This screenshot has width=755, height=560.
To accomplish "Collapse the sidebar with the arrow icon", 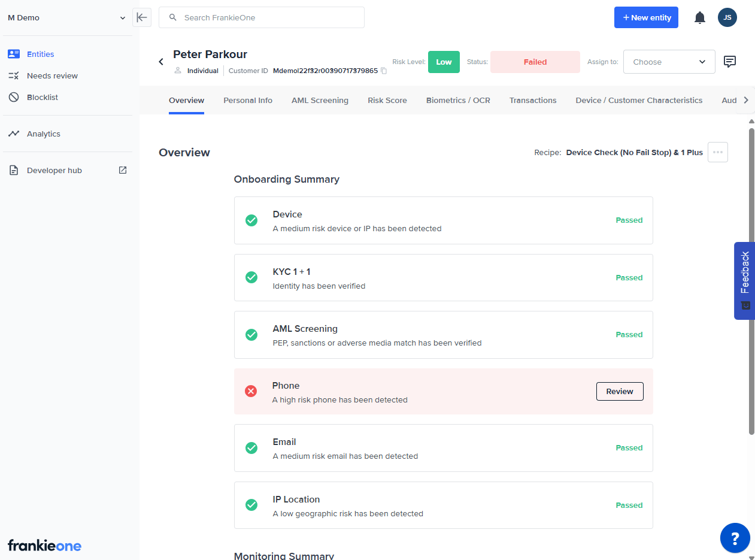I will [x=142, y=17].
